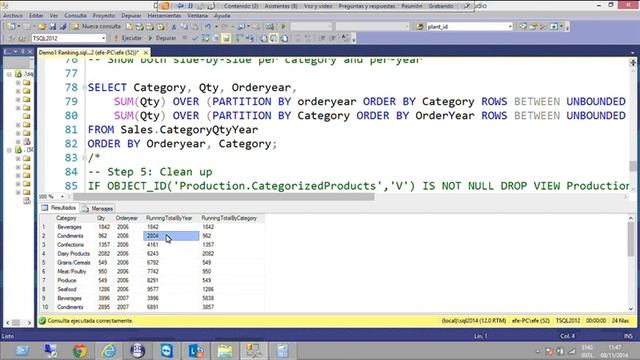Collapse the code region at line 78
The image size is (640, 360).
pos(84,87)
